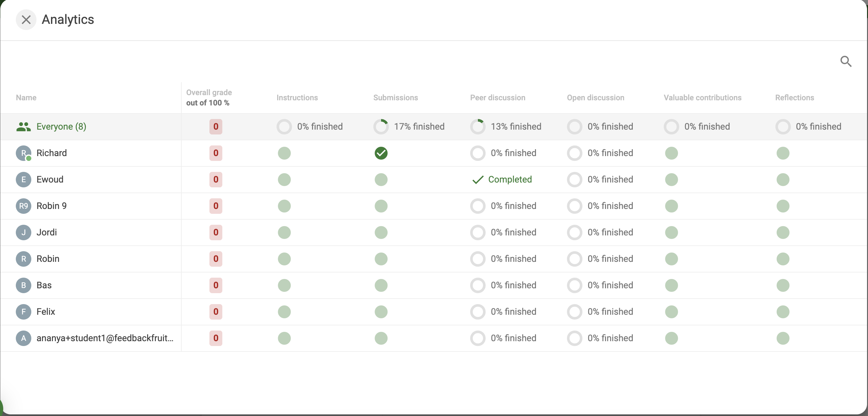This screenshot has height=416, width=868.
Task: Click Jordi's Valuable contributions dot
Action: tap(671, 233)
